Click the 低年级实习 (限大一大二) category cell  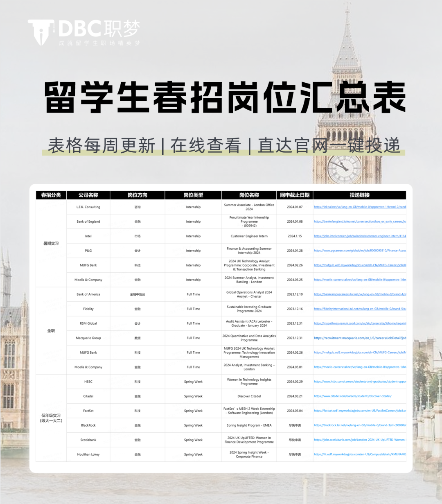51,418
